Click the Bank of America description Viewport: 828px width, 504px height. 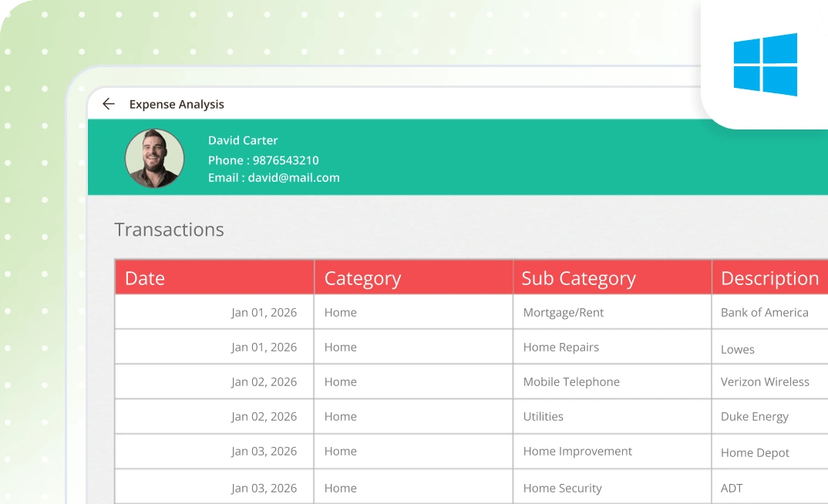point(765,312)
